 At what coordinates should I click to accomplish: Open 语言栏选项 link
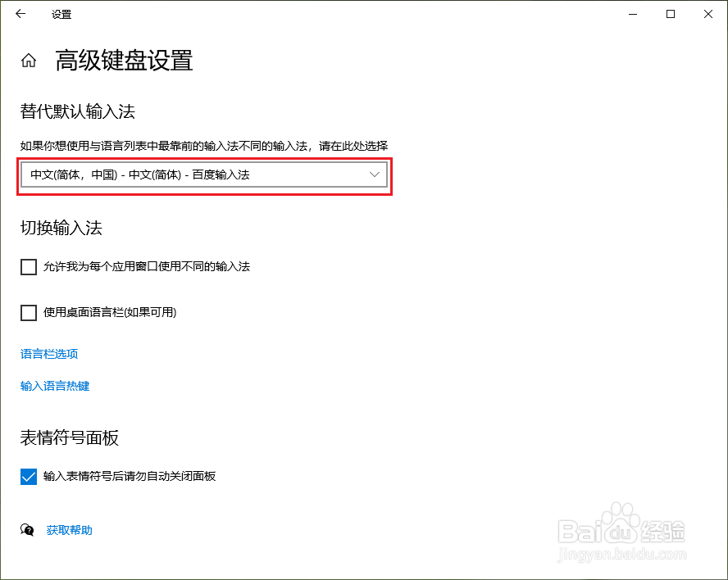[x=48, y=354]
